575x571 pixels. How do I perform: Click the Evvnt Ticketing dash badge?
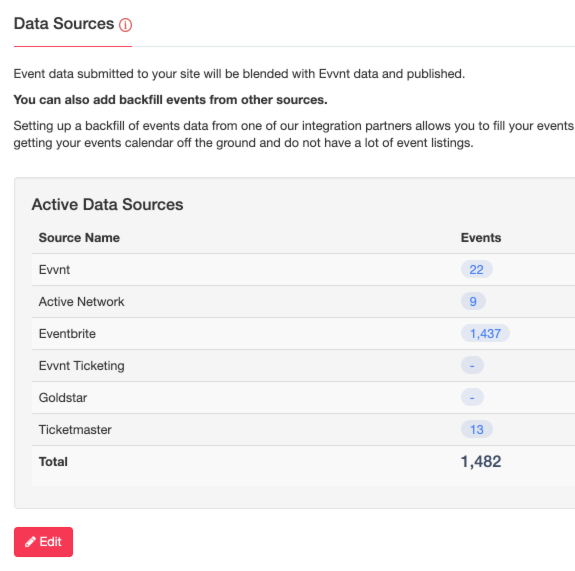[x=472, y=365]
